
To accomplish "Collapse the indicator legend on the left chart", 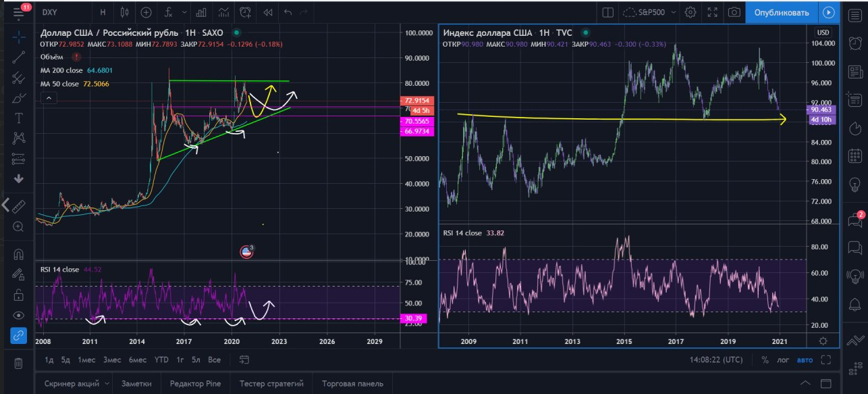I will click(x=49, y=98).
